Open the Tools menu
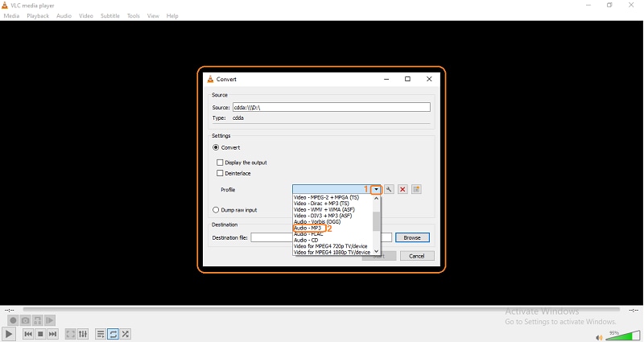The image size is (644, 342). point(134,15)
